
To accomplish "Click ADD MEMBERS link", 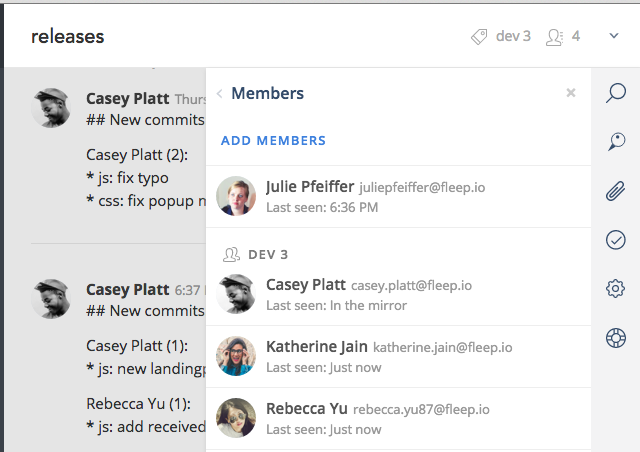I will pyautogui.click(x=273, y=140).
